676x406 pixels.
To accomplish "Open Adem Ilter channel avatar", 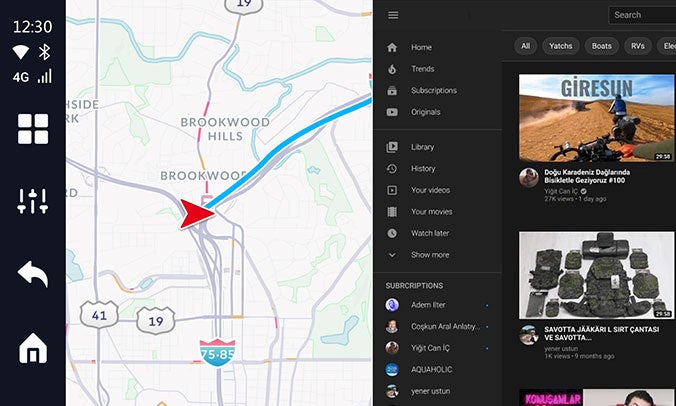I will 392,305.
